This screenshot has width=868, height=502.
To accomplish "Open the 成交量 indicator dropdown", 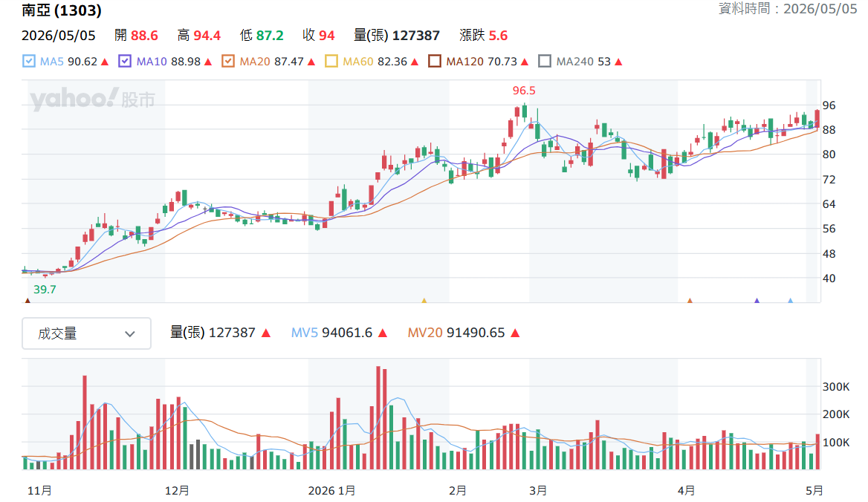I will click(86, 333).
